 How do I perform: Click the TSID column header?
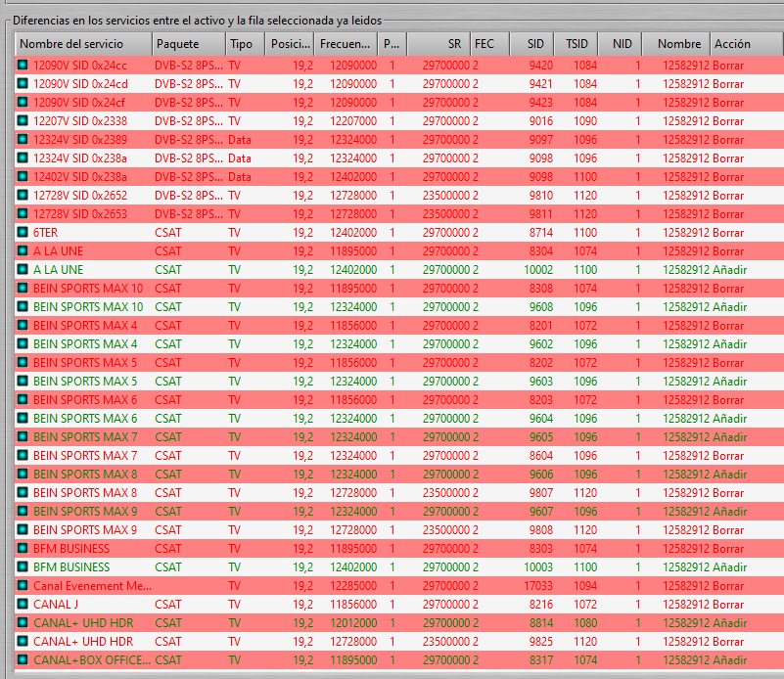point(576,44)
